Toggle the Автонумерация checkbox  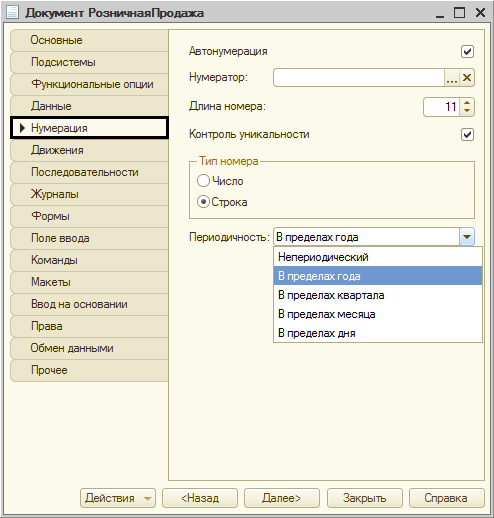467,52
